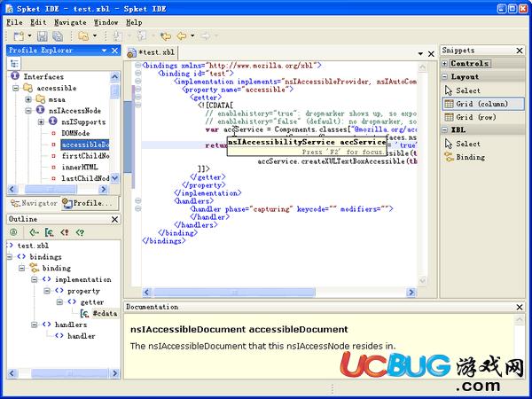This screenshot has width=532, height=399.
Task: Click the Save All toolbar icon
Action: 58,35
